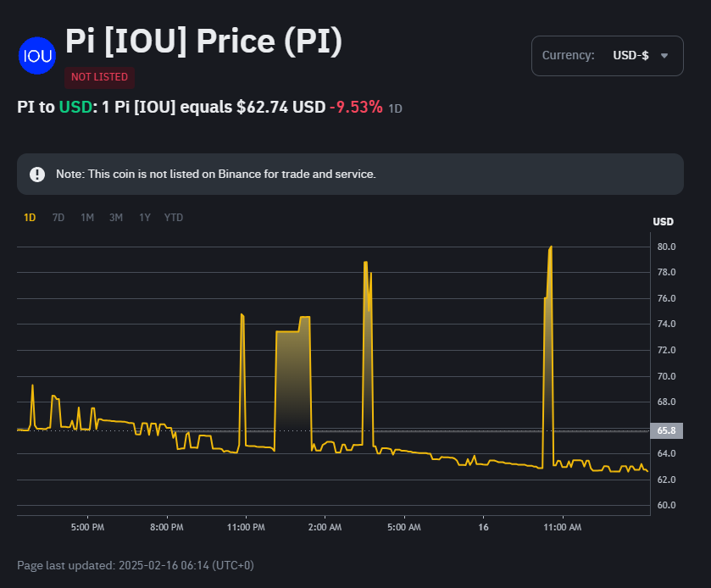The width and height of the screenshot is (711, 588).
Task: Click the exclamation info icon in note
Action: click(37, 174)
